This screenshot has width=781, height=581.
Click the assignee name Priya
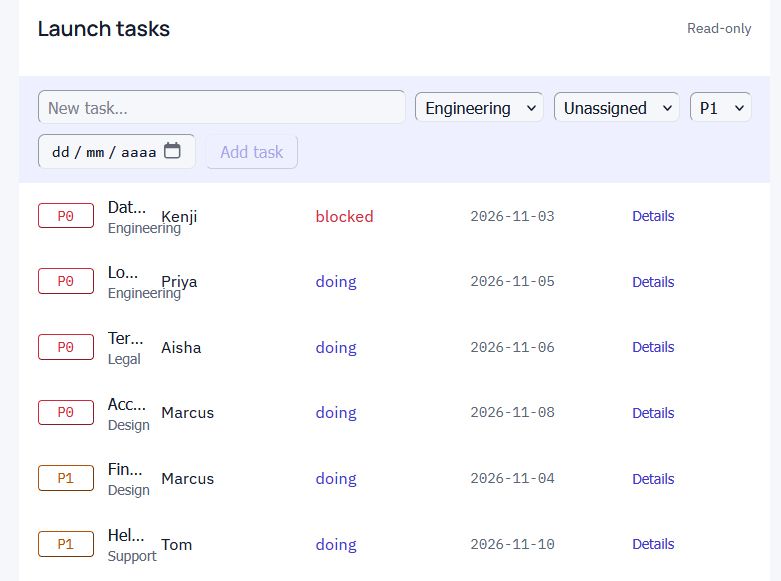coord(179,282)
